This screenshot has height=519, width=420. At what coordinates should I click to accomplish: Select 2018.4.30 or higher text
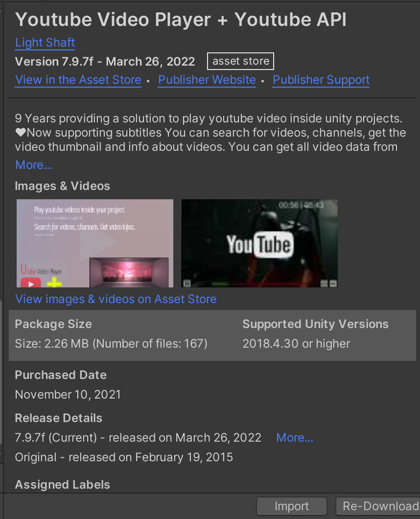(296, 344)
